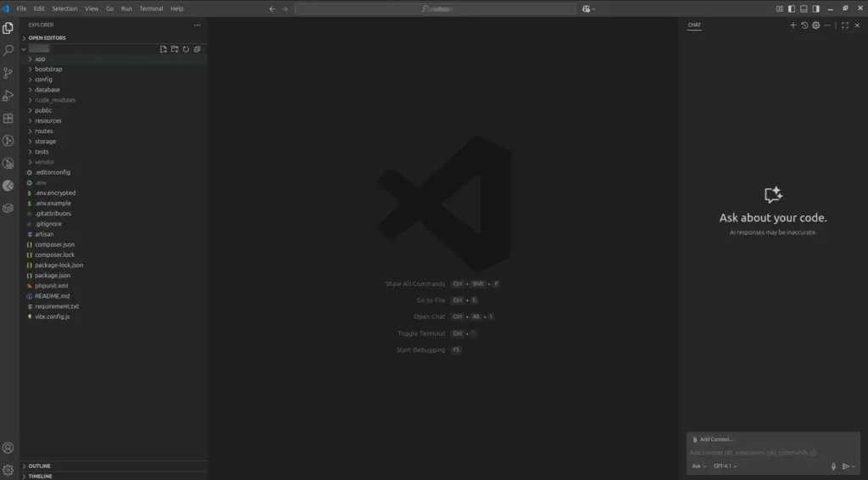This screenshot has width=868, height=480.
Task: Click the Add Context button
Action: pyautogui.click(x=712, y=439)
